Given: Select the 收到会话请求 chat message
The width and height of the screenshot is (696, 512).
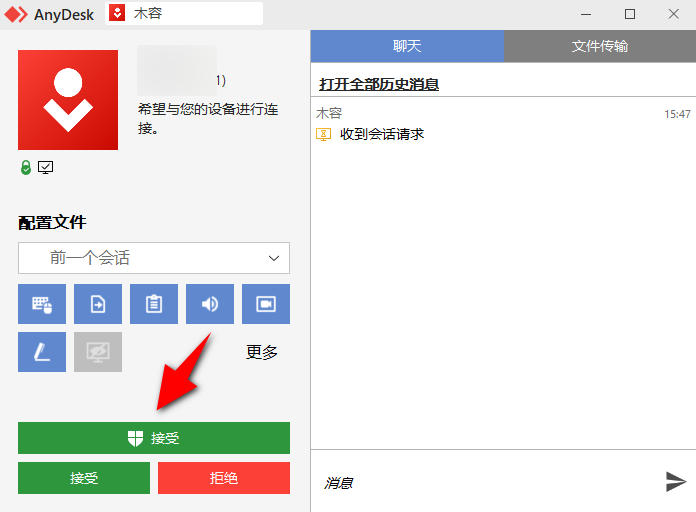Looking at the screenshot, I should [382, 134].
